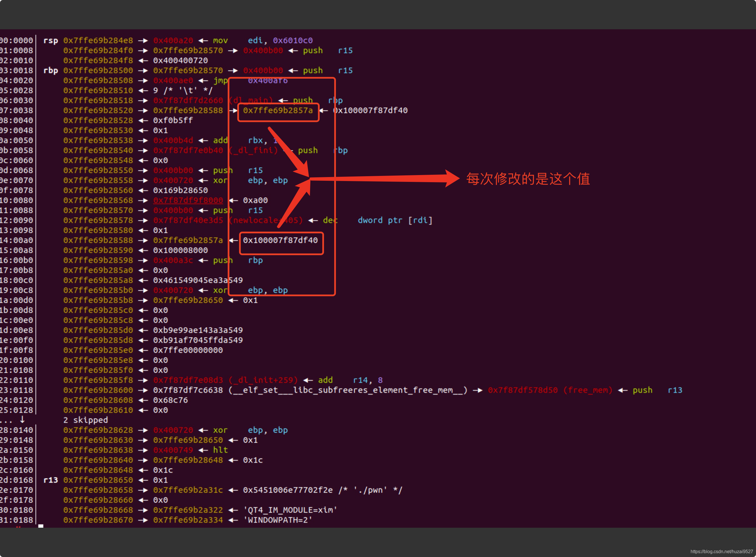Click the hlt instruction
This screenshot has height=557, width=756.
220,450
